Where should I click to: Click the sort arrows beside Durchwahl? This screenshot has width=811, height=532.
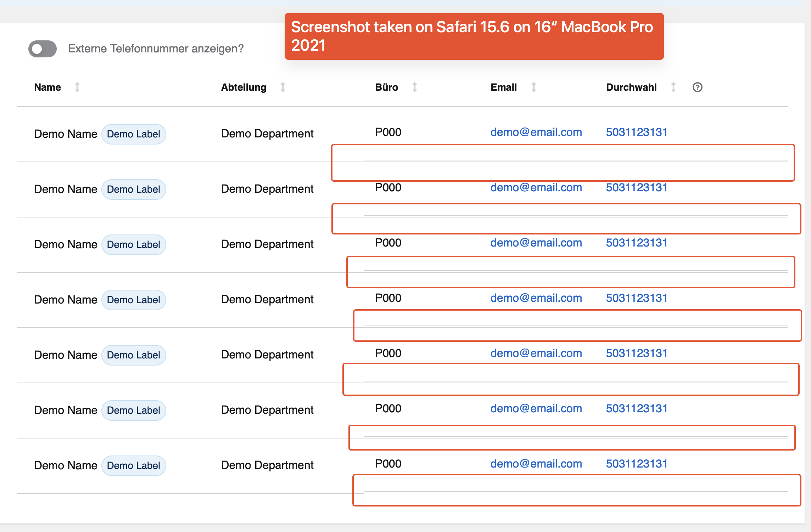coord(673,87)
